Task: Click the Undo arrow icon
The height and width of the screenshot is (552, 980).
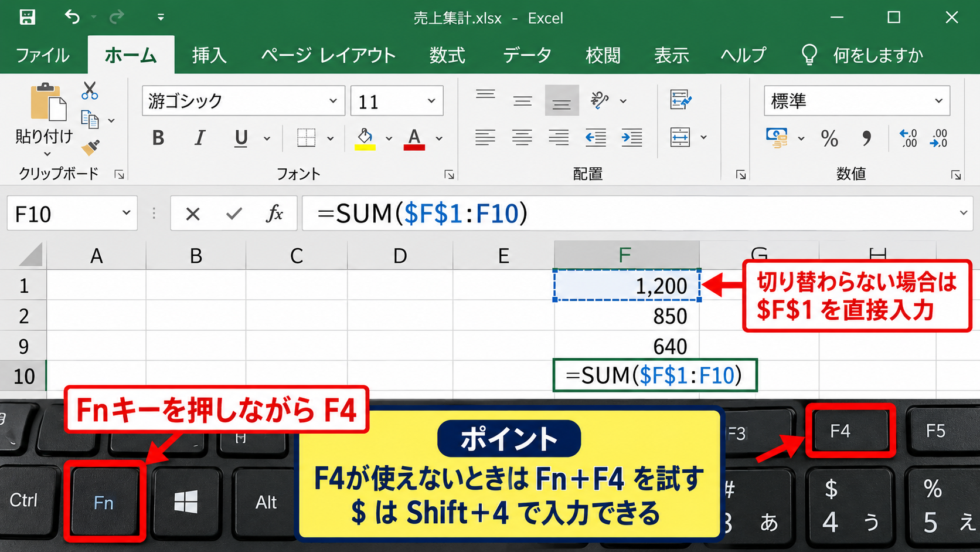Action: click(x=72, y=17)
